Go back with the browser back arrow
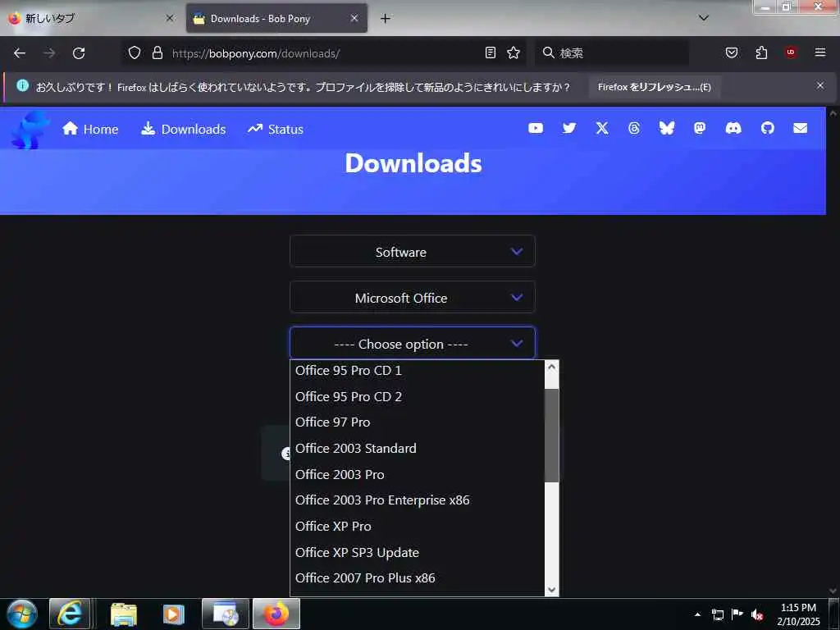Screen dimensions: 840x630 [x=20, y=53]
